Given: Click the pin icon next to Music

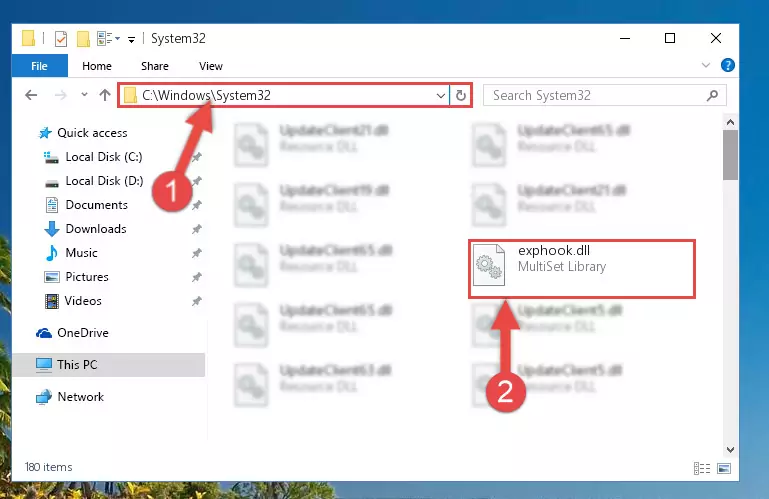Looking at the screenshot, I should click(x=197, y=253).
